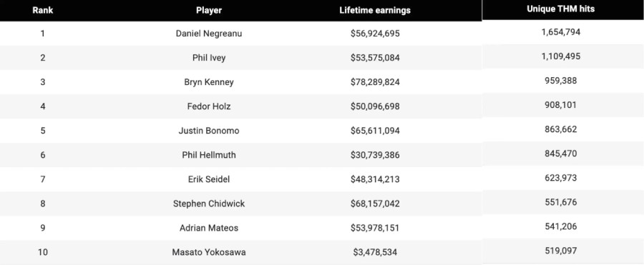Viewport: 644px width, 265px height.
Task: Click the $78,289,824 earnings cell
Action: [x=375, y=82]
